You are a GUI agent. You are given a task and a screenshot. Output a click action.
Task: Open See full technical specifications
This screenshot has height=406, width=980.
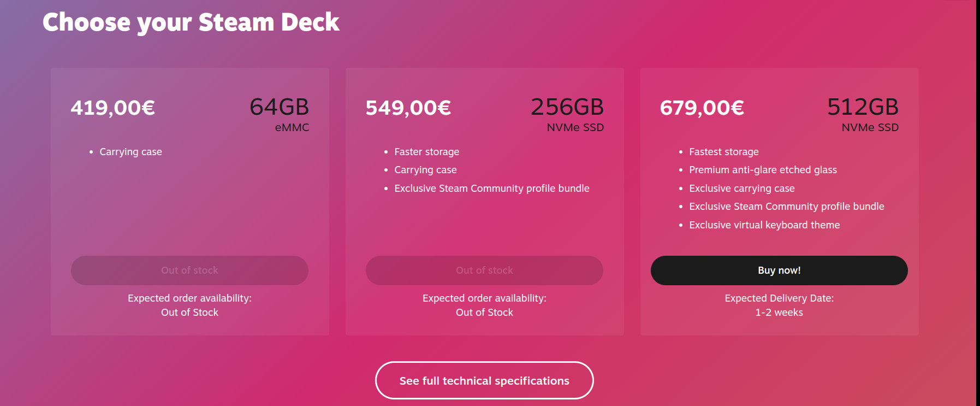pos(484,380)
